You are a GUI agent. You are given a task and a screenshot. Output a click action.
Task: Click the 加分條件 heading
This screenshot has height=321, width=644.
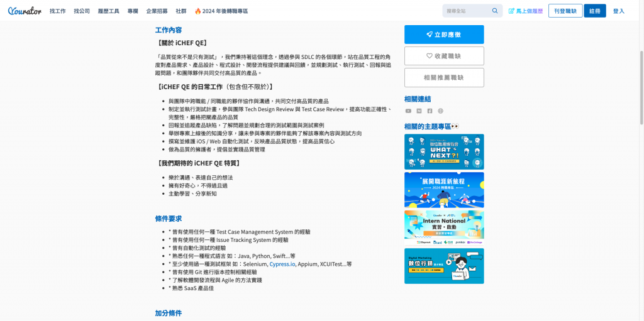[169, 313]
